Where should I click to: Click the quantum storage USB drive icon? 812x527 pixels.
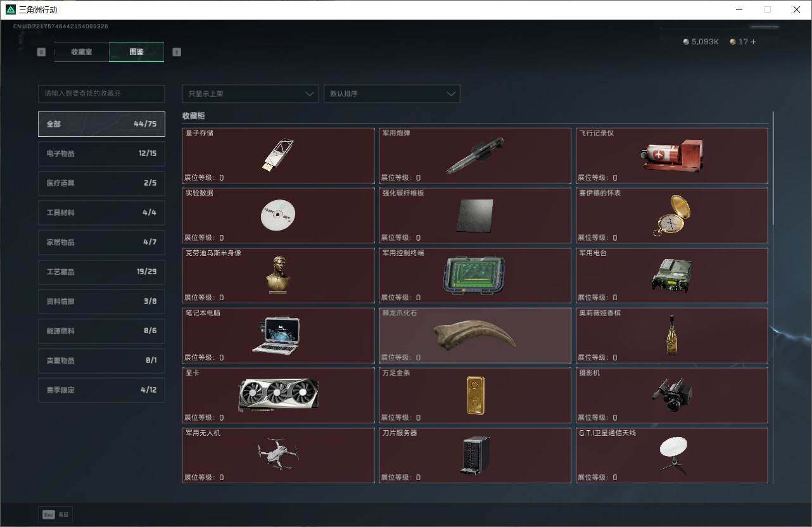tap(278, 155)
